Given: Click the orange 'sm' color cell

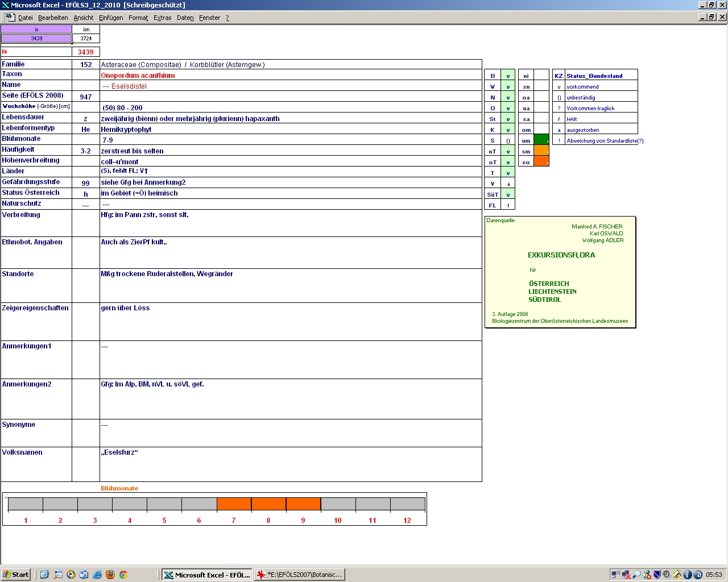Looking at the screenshot, I should pyautogui.click(x=541, y=151).
